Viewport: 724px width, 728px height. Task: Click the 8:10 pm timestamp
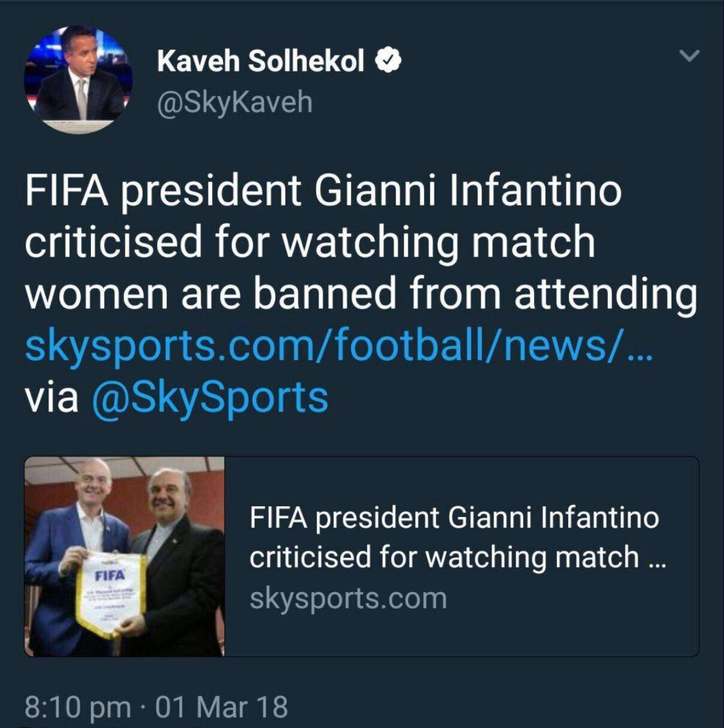click(x=77, y=707)
